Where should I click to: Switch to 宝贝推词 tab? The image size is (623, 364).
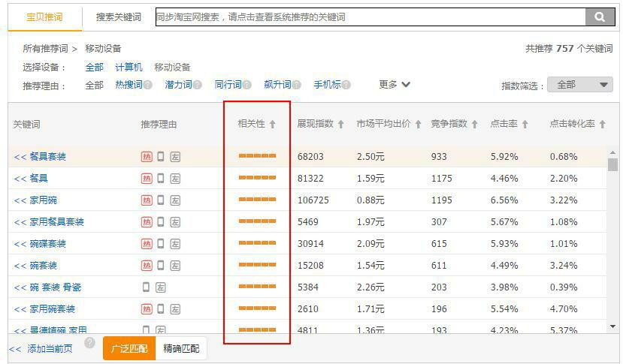[x=44, y=17]
